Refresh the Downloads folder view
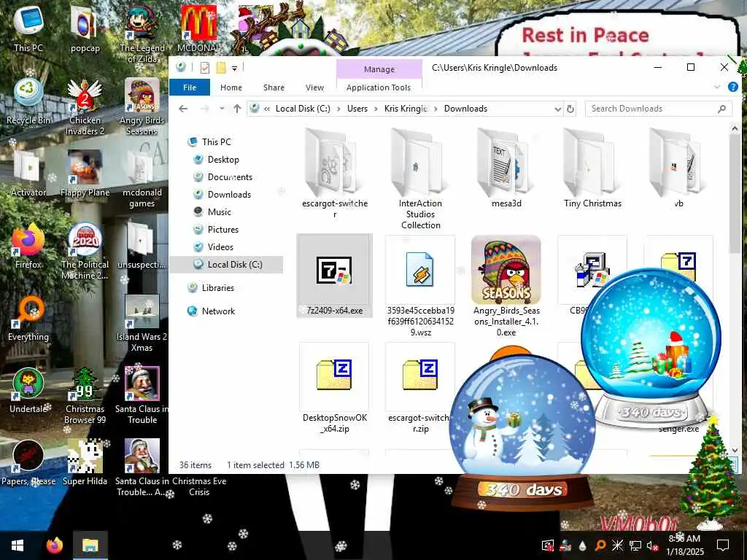The image size is (747, 560). tap(570, 109)
